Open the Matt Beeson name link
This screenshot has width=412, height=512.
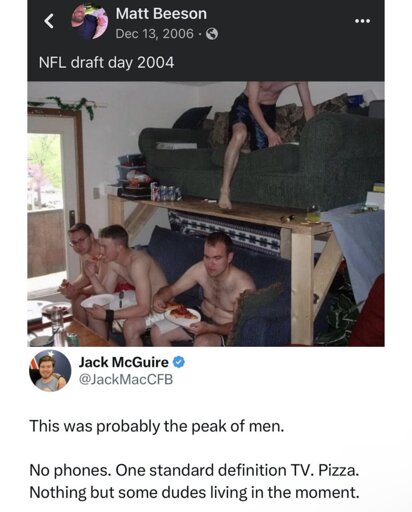[161, 14]
